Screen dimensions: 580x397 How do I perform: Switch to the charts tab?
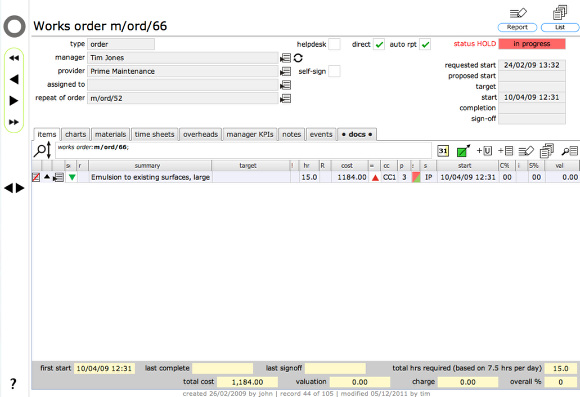[x=75, y=134]
